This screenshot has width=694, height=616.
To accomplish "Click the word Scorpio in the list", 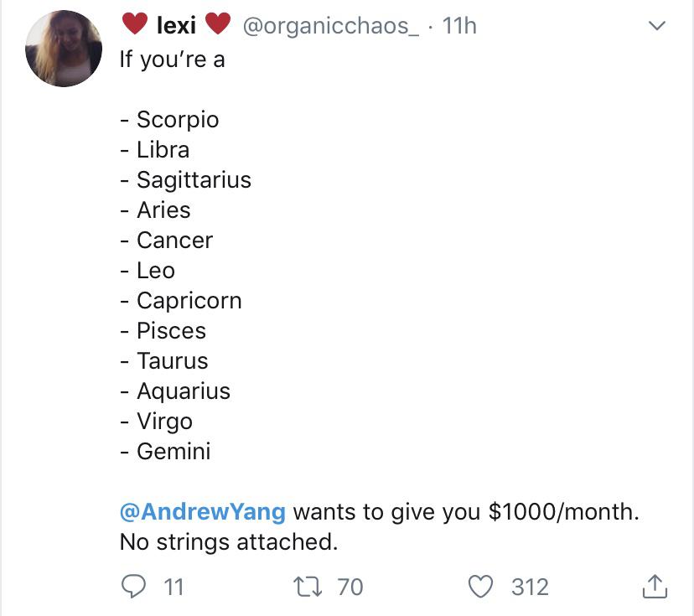I will [x=178, y=119].
